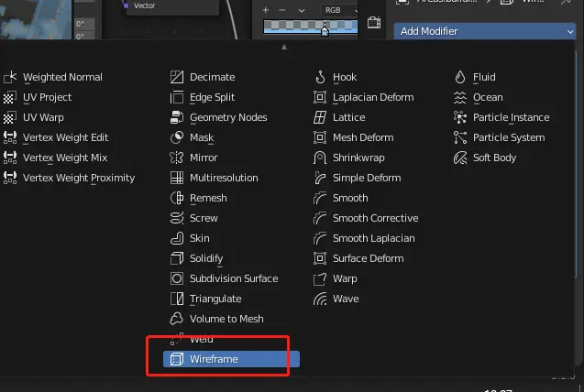The image size is (584, 392).
Task: Click the Particle Instance icon
Action: [x=460, y=117]
